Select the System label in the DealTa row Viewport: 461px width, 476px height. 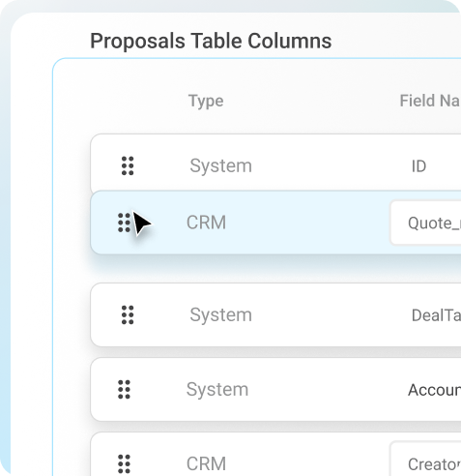click(x=220, y=315)
